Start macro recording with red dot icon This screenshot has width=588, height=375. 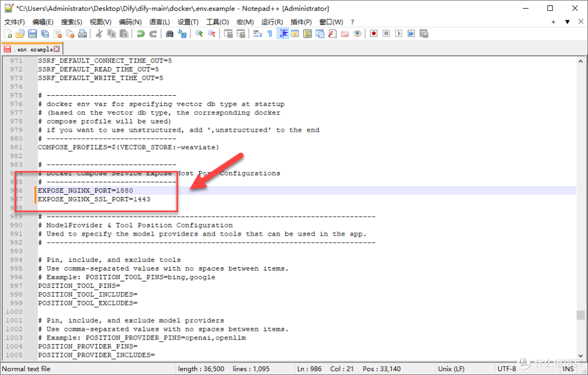373,34
